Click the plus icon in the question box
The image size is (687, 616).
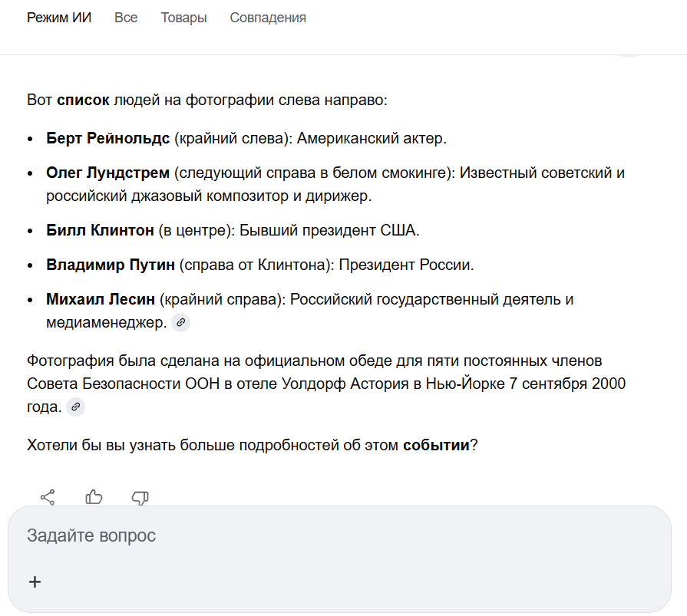click(x=35, y=581)
